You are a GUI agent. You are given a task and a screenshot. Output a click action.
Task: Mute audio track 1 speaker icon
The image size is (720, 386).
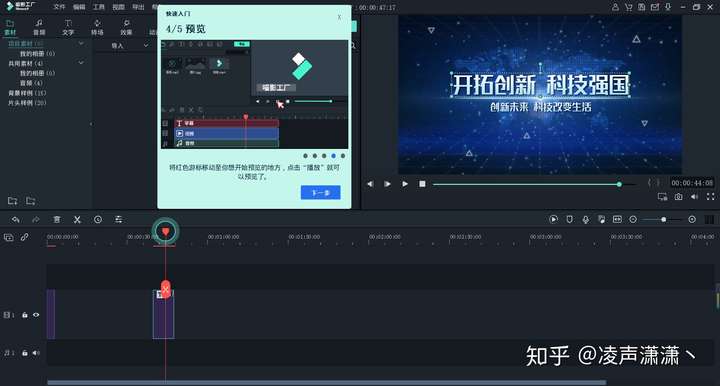click(x=36, y=353)
